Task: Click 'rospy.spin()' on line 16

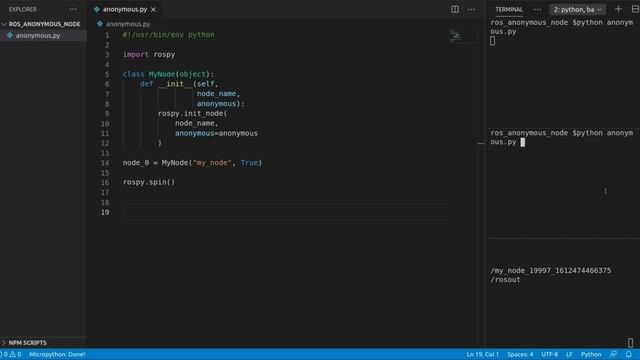Action: [149, 182]
